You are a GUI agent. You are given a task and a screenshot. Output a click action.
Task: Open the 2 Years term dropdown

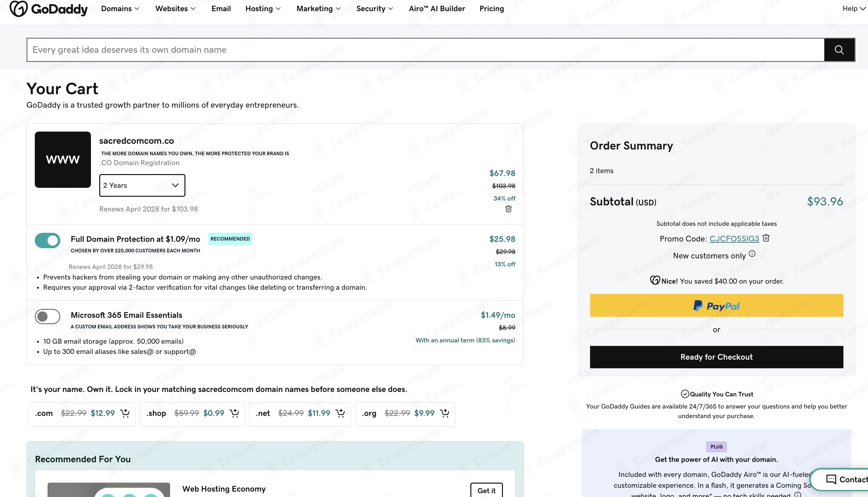(x=142, y=185)
